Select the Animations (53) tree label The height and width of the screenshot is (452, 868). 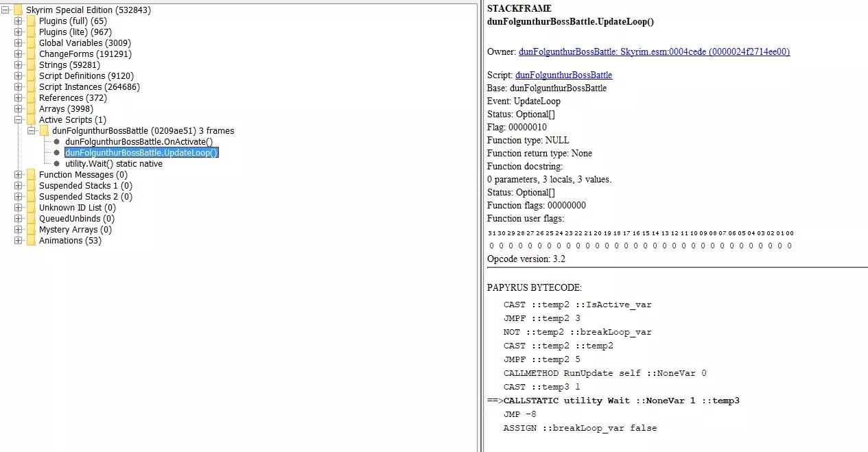[70, 241]
